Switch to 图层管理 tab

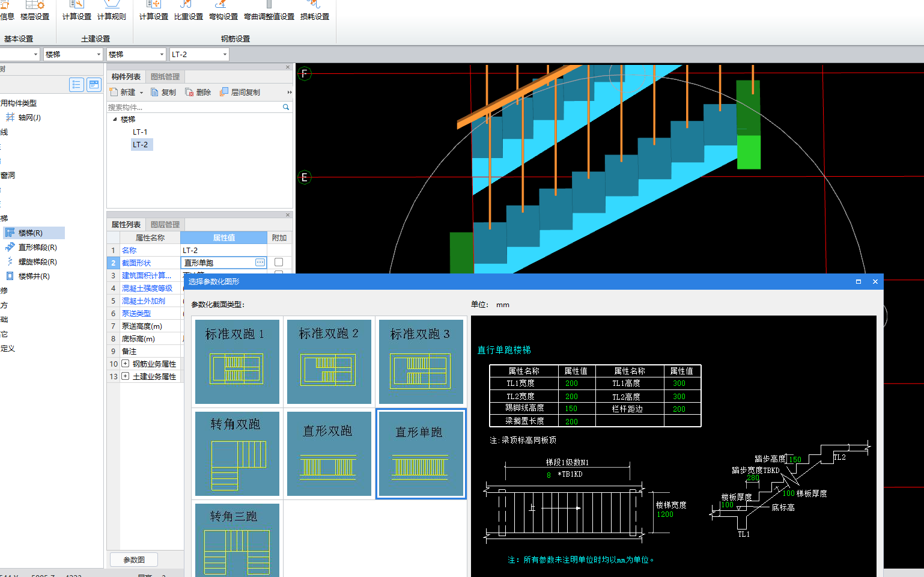point(165,224)
